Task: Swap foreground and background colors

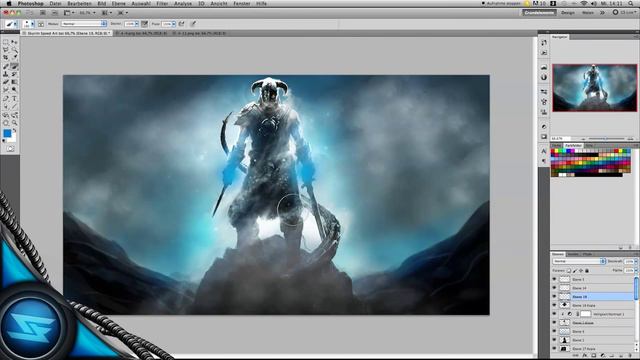Action: tap(14, 130)
